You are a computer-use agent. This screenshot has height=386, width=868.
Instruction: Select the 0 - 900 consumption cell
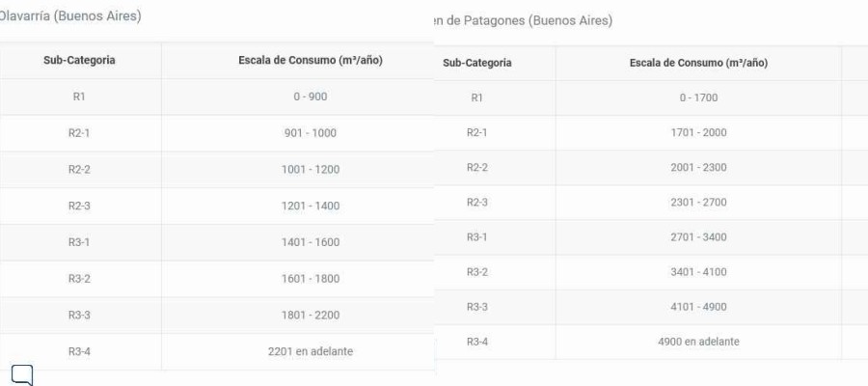(311, 96)
